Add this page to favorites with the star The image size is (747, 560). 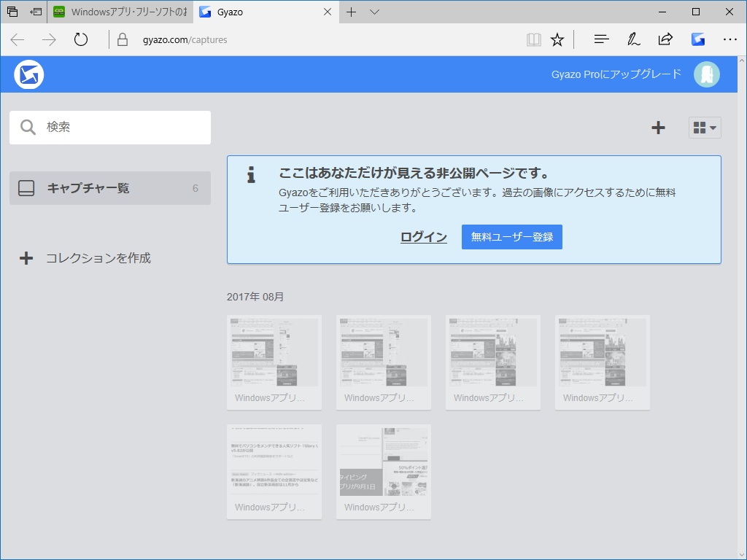coord(557,39)
